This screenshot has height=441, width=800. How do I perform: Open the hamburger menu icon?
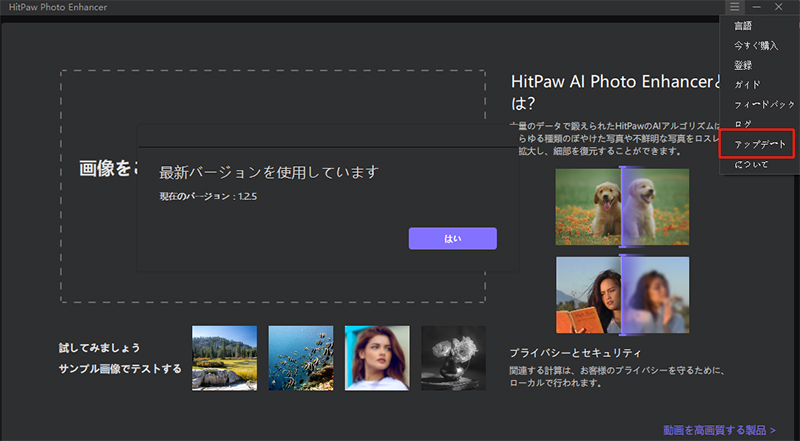734,7
